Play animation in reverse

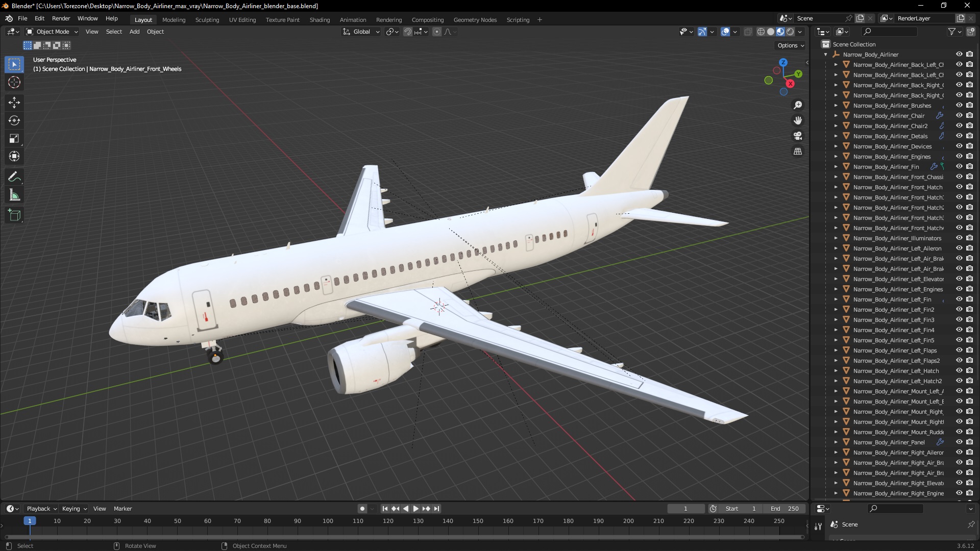point(406,509)
